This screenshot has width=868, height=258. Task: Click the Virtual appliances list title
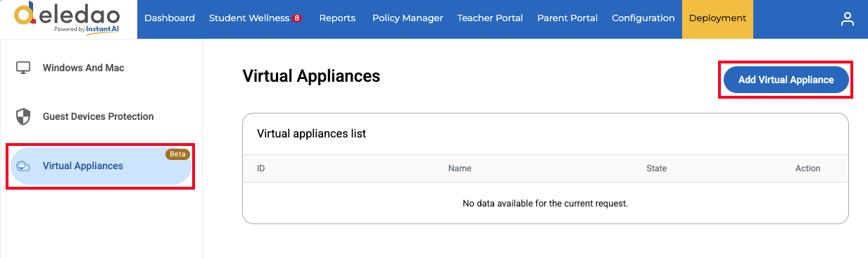[x=312, y=133]
